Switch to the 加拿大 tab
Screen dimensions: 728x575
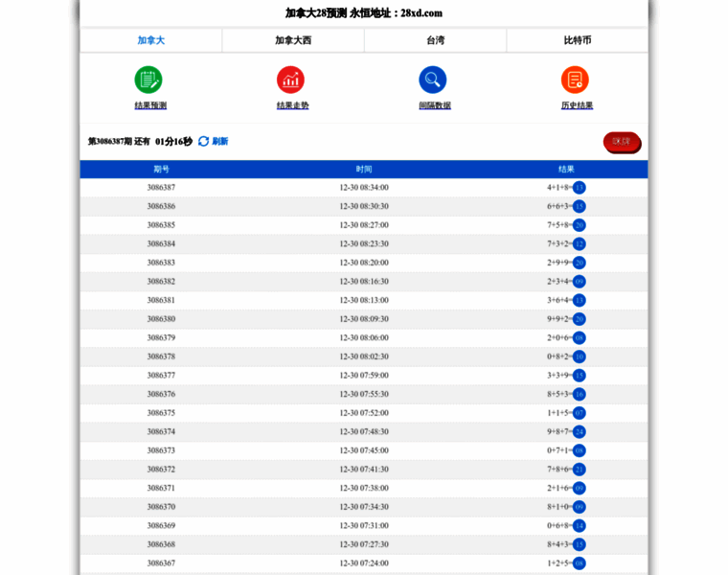[151, 40]
